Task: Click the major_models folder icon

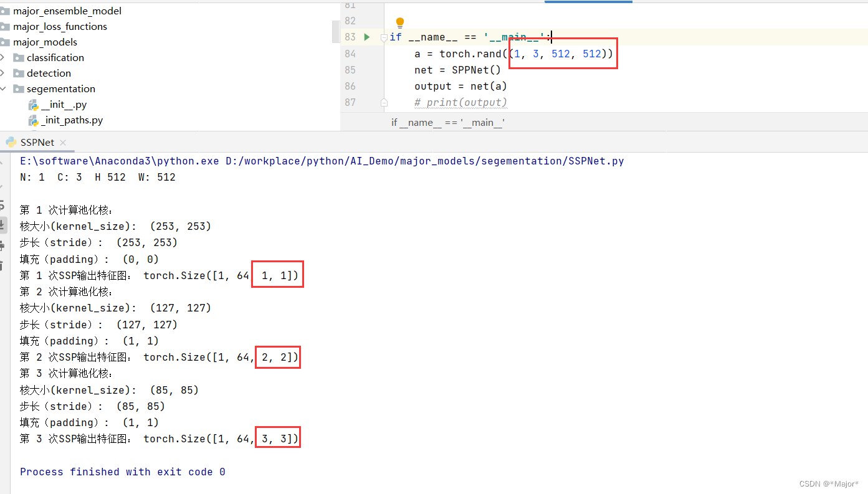Action: pos(5,42)
